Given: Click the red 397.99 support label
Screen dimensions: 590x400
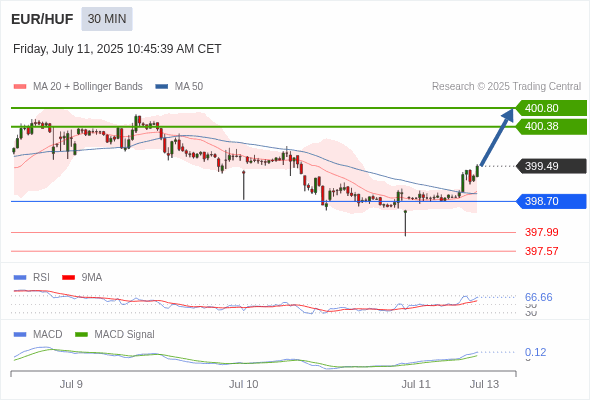Looking at the screenshot, I should (x=541, y=232).
